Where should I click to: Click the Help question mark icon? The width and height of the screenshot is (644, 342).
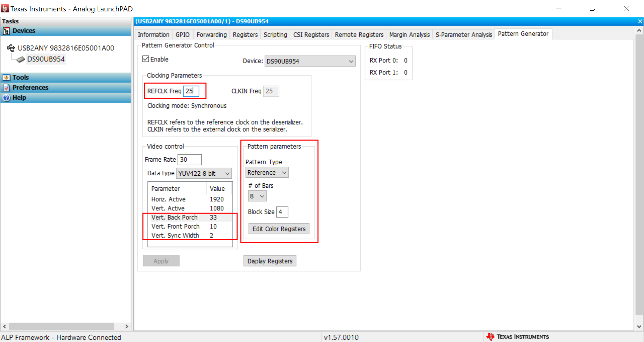pos(6,98)
